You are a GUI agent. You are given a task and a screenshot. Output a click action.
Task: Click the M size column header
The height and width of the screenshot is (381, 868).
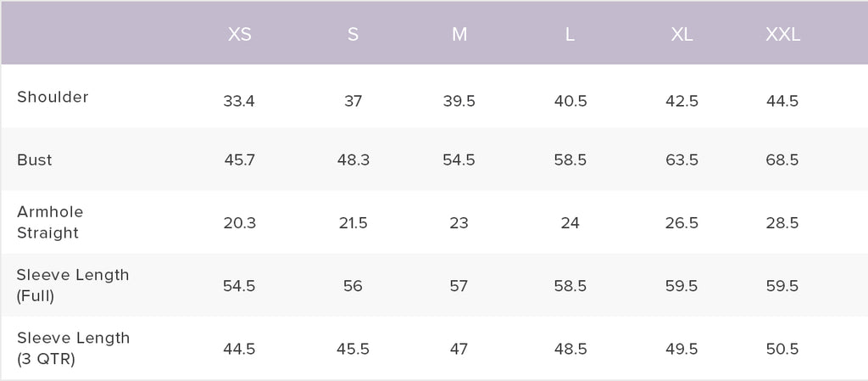[459, 35]
